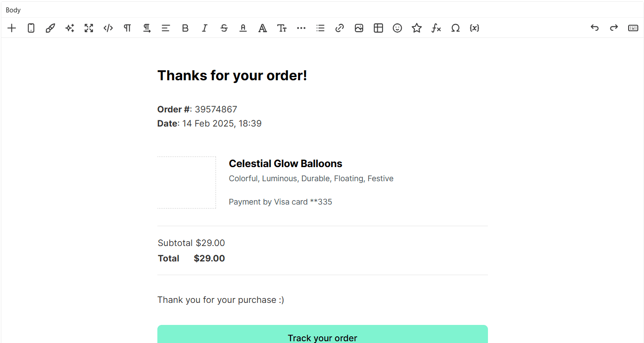Open special characters Omega menu

(x=455, y=28)
